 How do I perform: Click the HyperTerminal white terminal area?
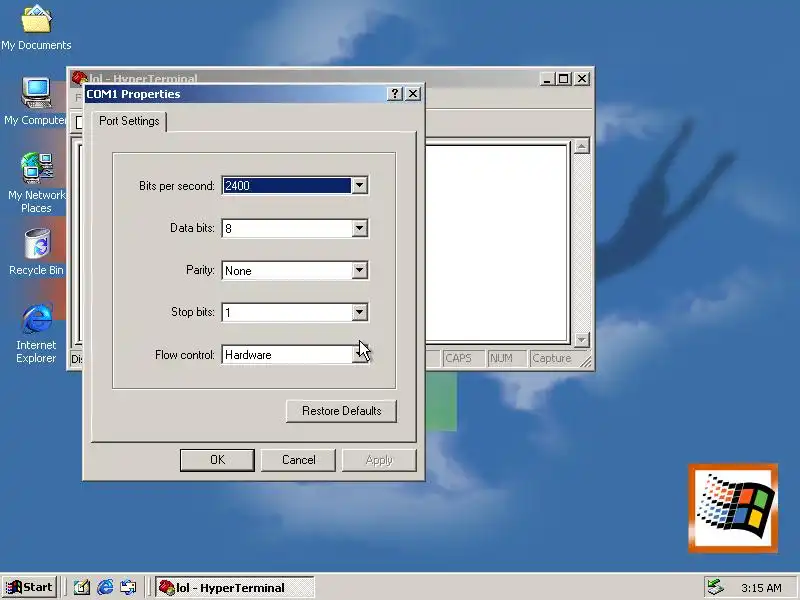pos(496,244)
